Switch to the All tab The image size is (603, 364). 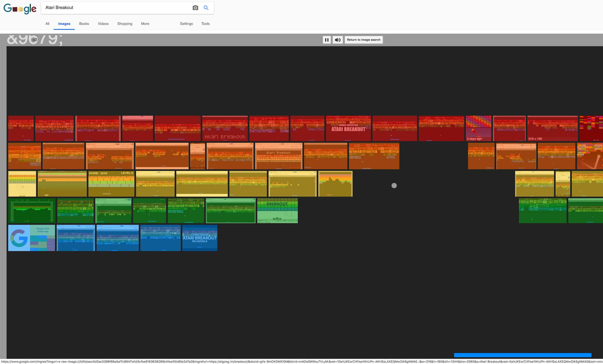tap(47, 24)
